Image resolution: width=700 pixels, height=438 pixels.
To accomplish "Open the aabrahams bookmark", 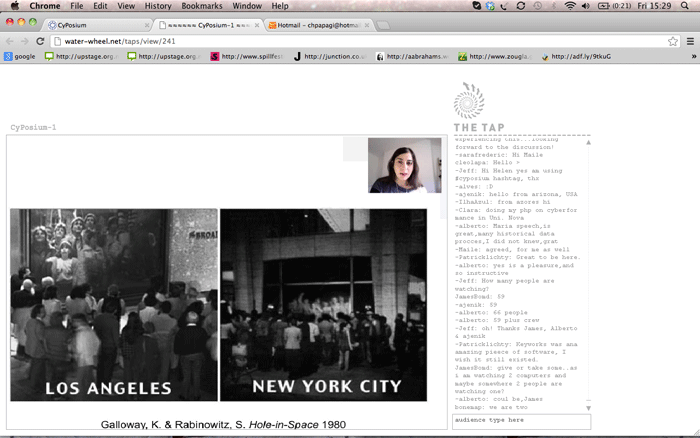I will coord(412,56).
